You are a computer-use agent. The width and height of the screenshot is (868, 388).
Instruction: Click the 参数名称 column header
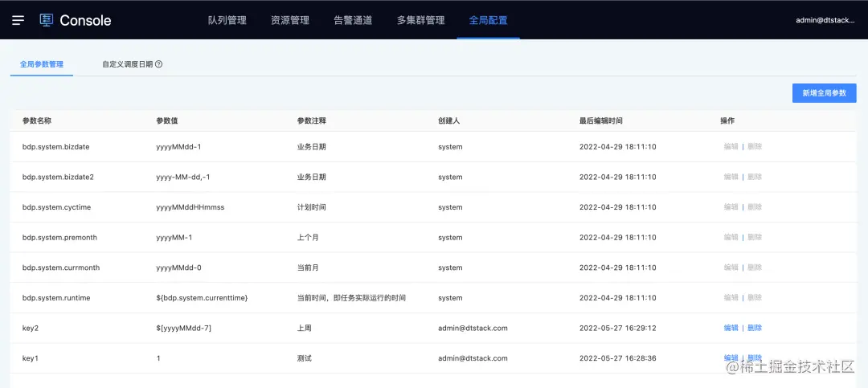click(36, 120)
